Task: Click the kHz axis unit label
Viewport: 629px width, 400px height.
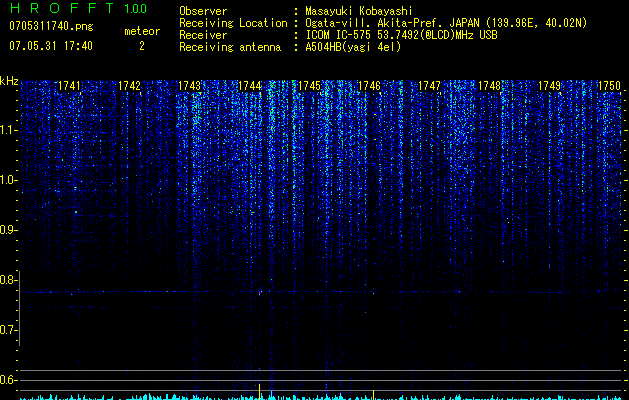Action: coord(9,81)
